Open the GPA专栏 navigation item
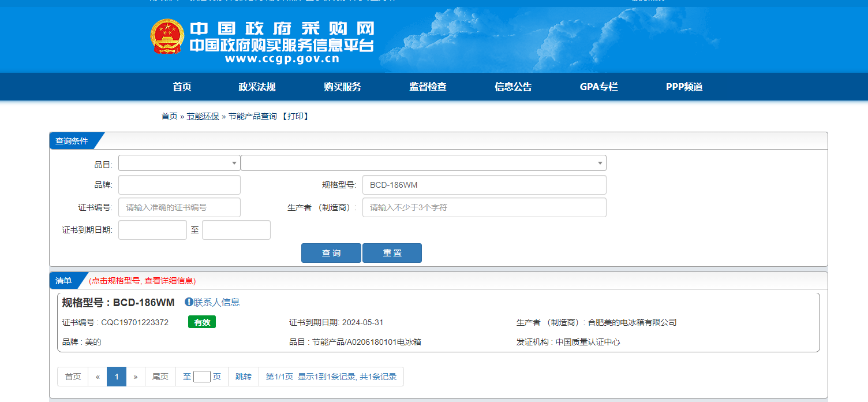The image size is (868, 402). (x=598, y=87)
